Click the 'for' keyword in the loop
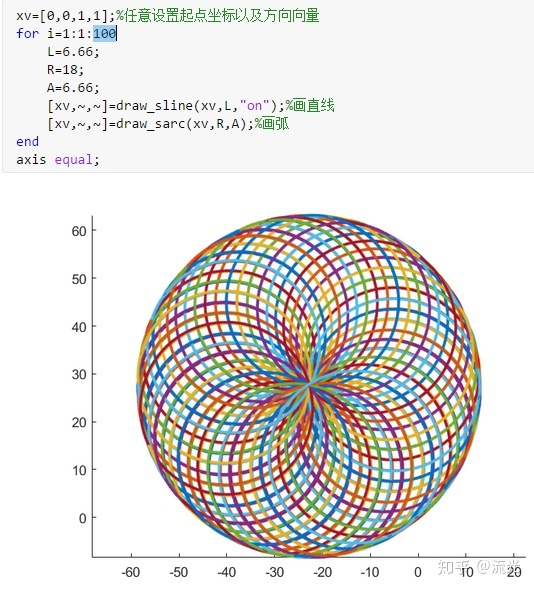The image size is (534, 590). click(27, 33)
